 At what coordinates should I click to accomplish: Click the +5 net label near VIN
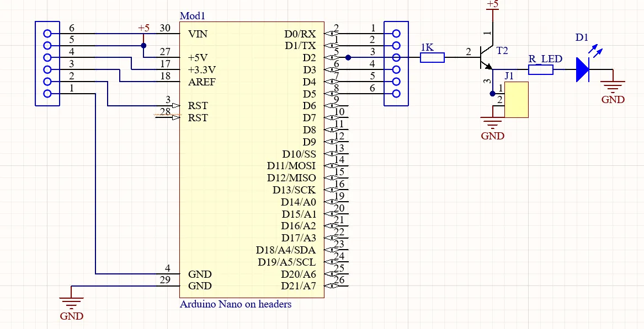(x=143, y=28)
